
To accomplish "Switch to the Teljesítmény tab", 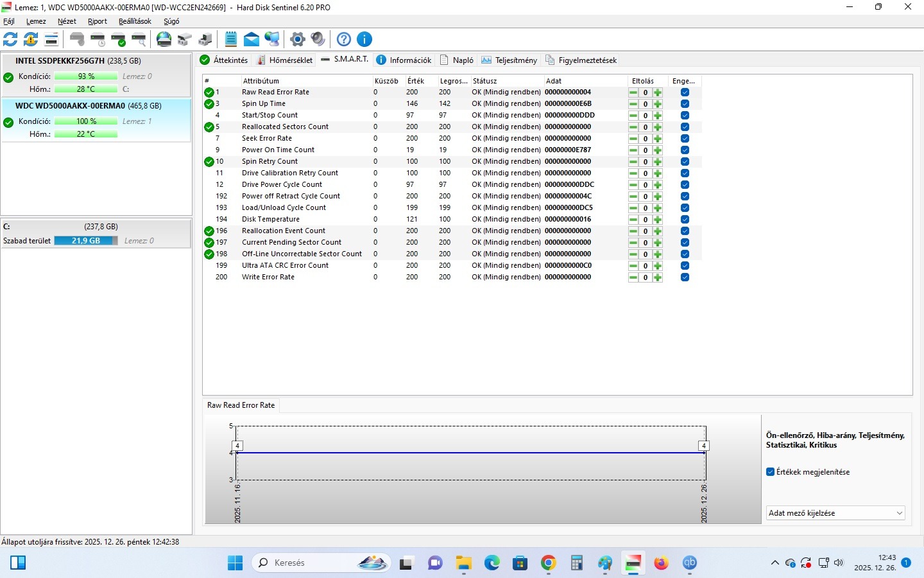I will click(x=509, y=60).
